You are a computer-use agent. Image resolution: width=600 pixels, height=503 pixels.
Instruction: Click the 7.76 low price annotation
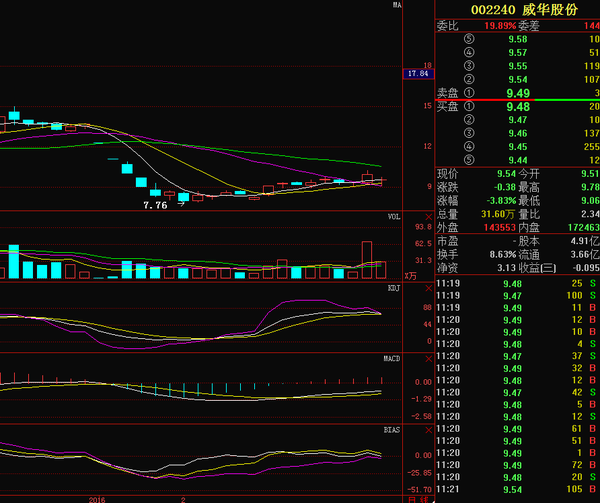[155, 205]
